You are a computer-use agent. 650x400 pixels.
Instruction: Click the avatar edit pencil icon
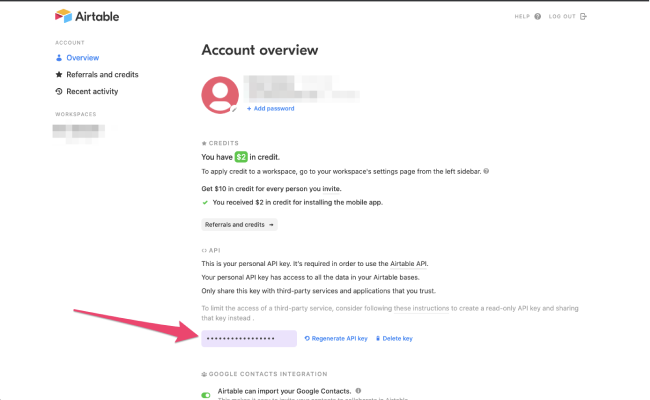[234, 109]
